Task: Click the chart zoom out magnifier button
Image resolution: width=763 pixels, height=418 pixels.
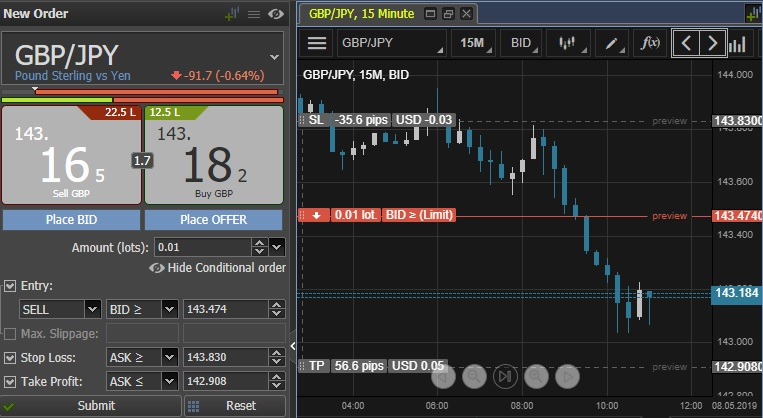Action: click(474, 376)
